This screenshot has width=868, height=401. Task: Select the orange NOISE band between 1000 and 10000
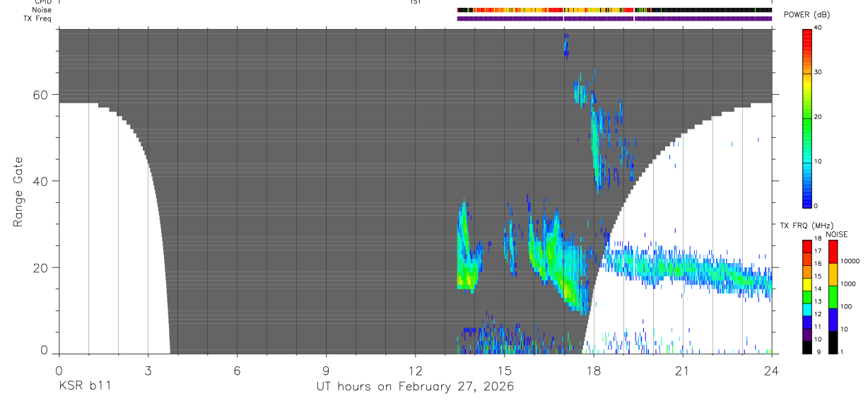[x=833, y=274]
